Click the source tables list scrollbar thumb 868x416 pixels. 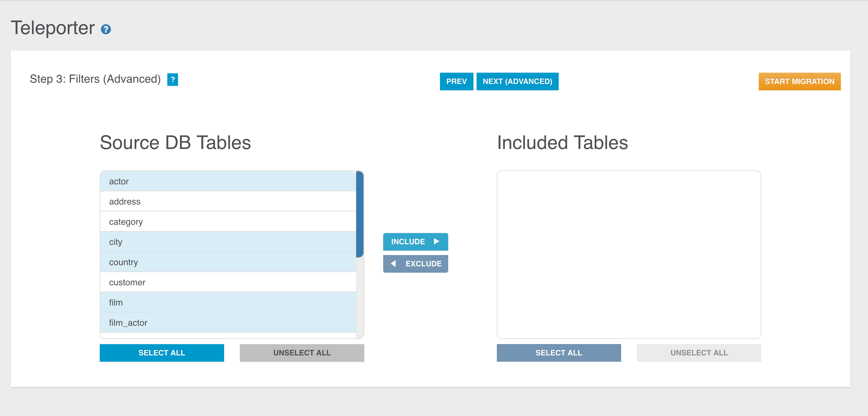point(360,214)
